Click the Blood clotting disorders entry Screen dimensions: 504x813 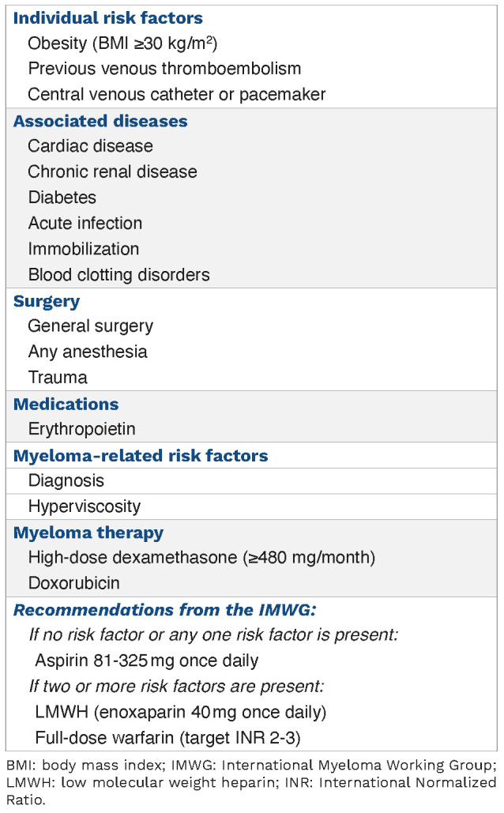[118, 275]
